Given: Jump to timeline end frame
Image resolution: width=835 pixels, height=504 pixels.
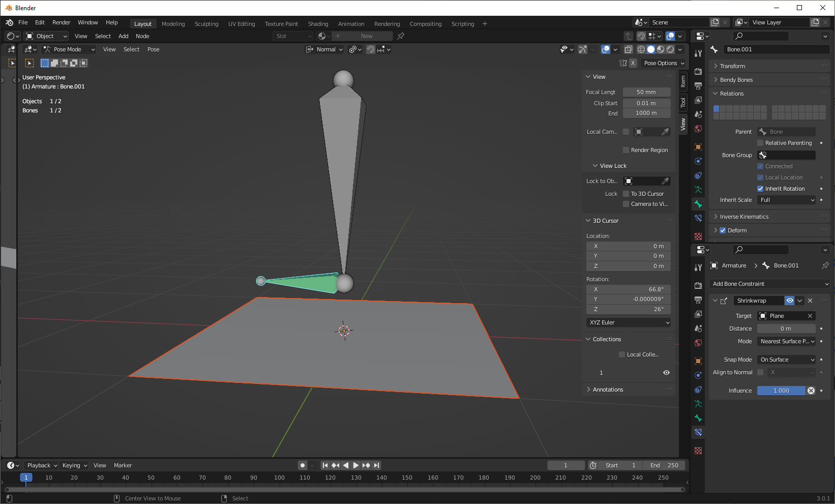Looking at the screenshot, I should coord(376,465).
